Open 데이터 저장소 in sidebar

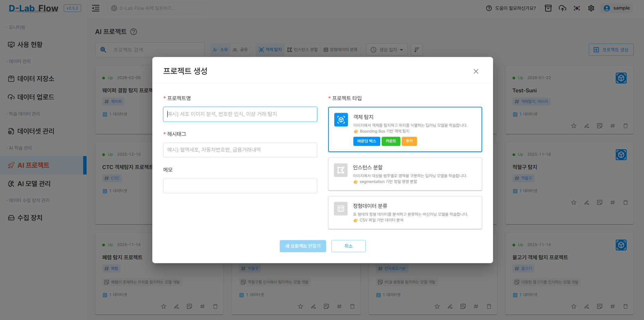pyautogui.click(x=43, y=79)
